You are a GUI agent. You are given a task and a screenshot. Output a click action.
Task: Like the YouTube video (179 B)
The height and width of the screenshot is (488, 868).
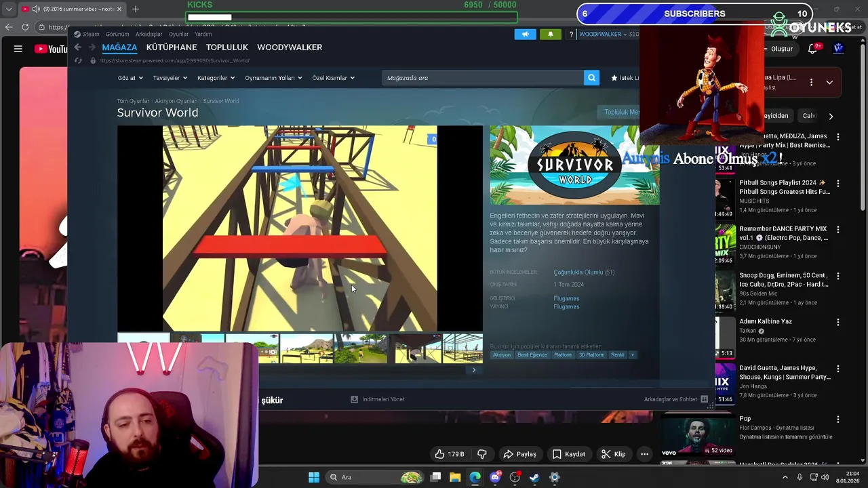450,454
